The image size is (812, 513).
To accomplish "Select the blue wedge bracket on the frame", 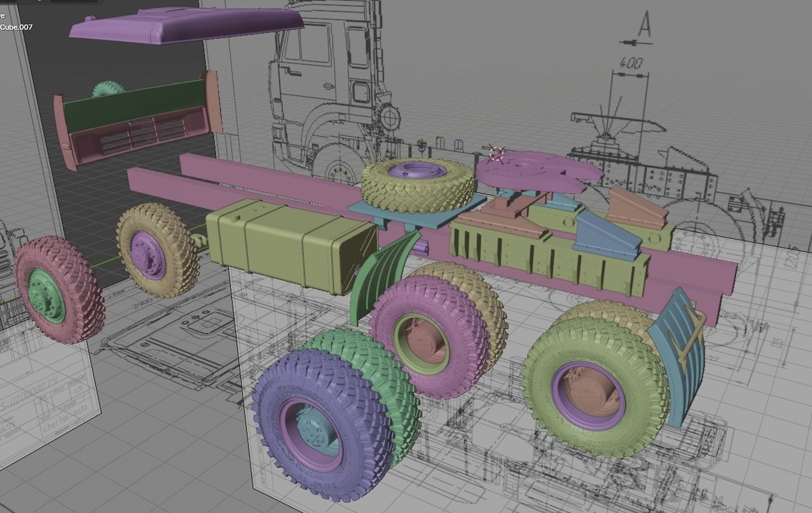I will [607, 237].
